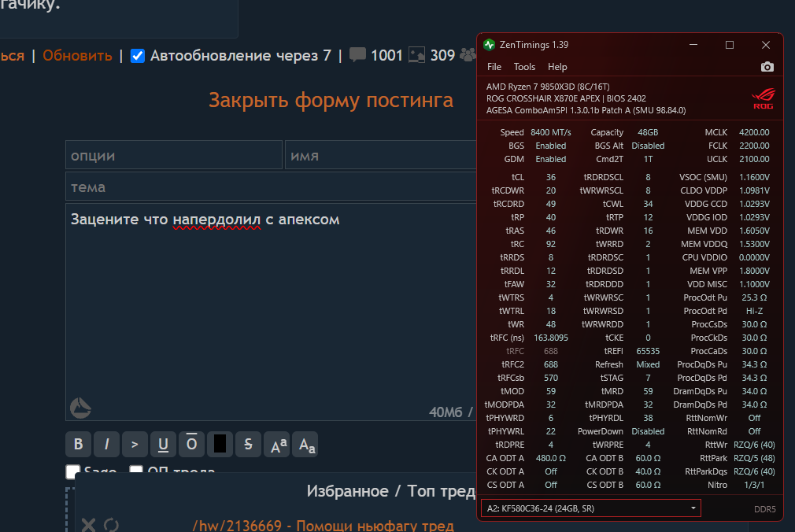Open the Tools menu in ZenTimings
This screenshot has width=795, height=532.
[x=524, y=67]
